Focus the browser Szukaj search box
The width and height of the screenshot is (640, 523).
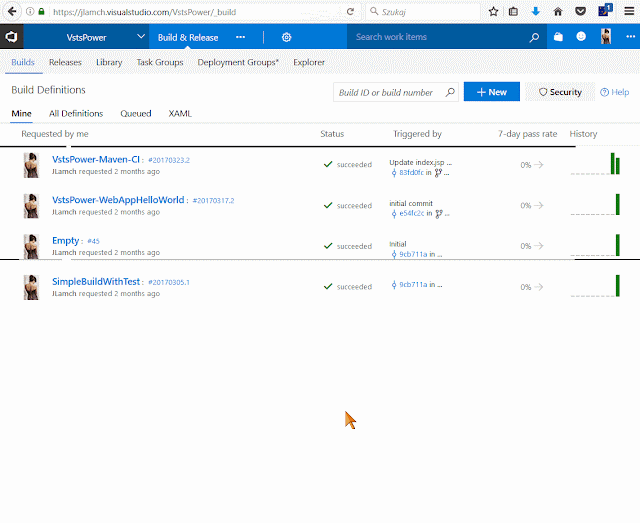point(422,12)
